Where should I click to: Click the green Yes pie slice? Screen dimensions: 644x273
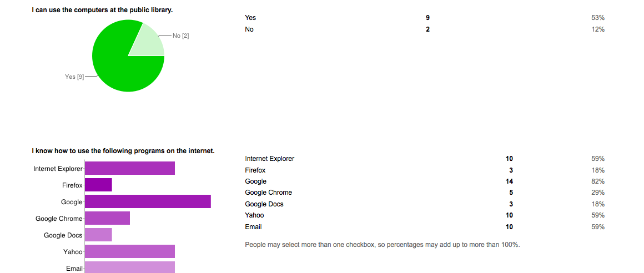[x=119, y=64]
